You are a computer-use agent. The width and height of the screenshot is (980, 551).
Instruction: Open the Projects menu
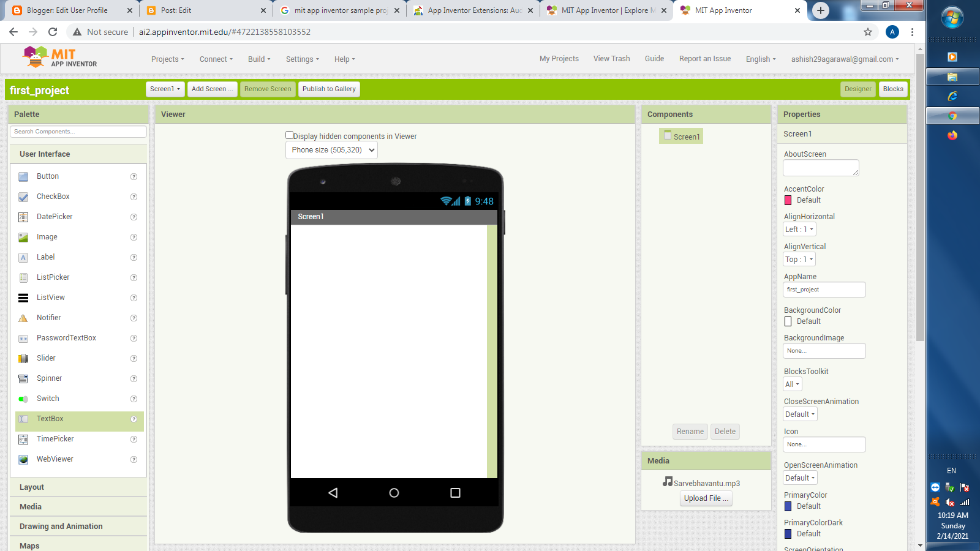click(167, 59)
